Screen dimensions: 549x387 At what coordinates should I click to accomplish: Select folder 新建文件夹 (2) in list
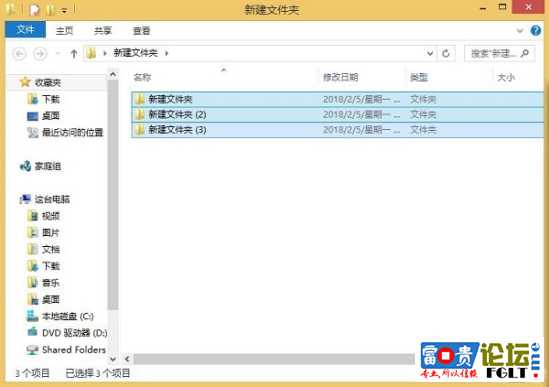click(338, 115)
